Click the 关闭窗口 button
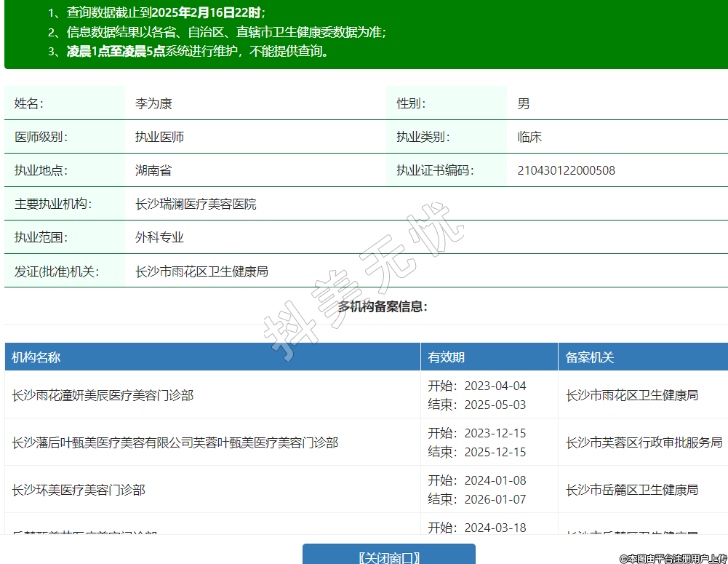Screen dimensions: 728x564 [x=388, y=557]
